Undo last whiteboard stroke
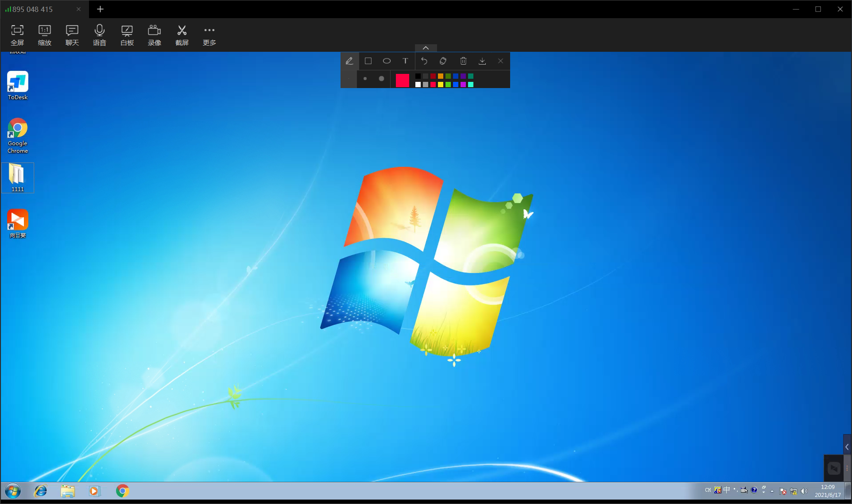Viewport: 852px width, 504px height. click(424, 61)
